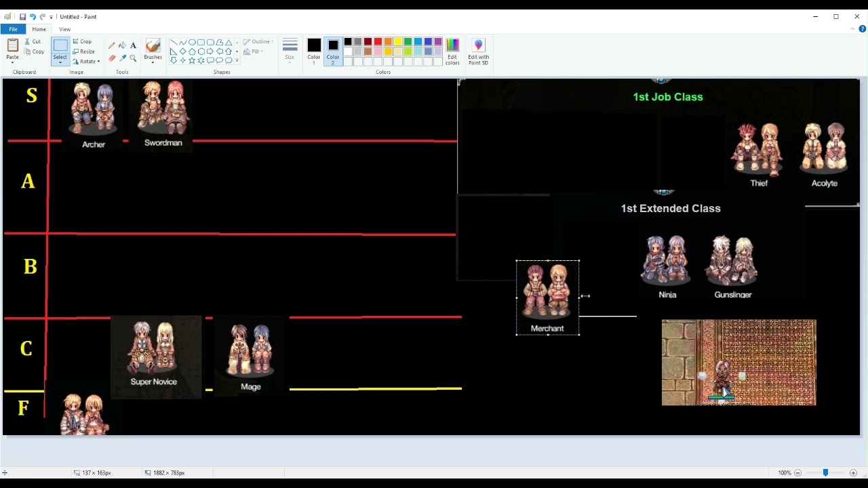Click the zoom out minus button

coord(797,473)
